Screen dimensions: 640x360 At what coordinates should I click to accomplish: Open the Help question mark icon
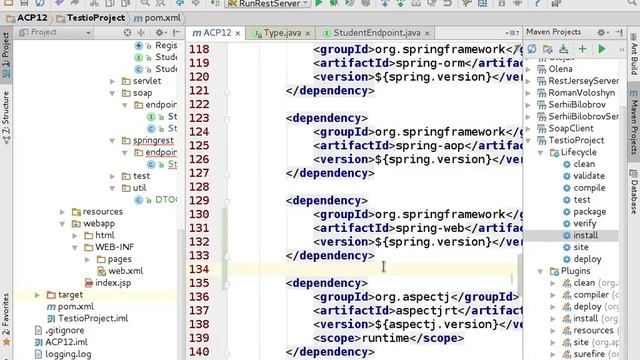537,3
